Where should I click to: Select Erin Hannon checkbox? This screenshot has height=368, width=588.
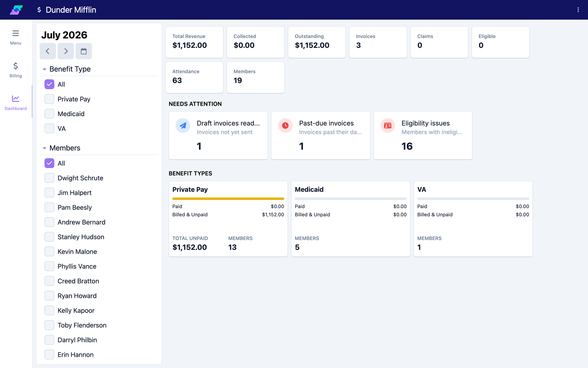click(49, 355)
